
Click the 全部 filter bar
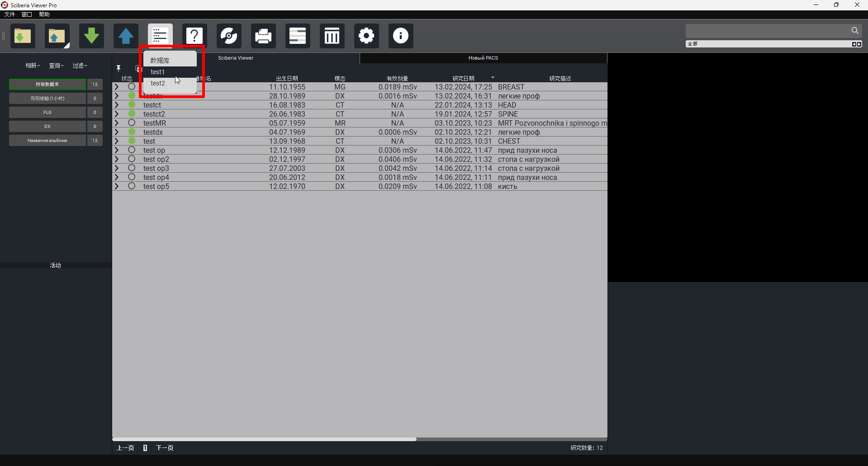tap(769, 44)
